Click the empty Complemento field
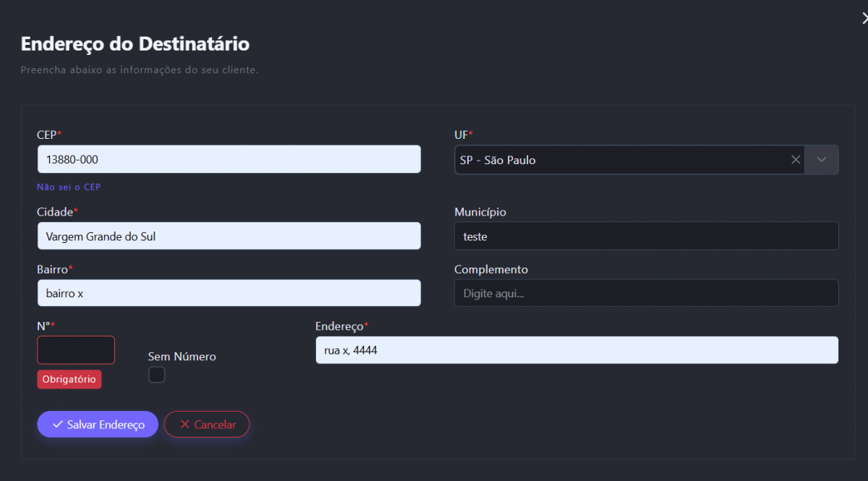The height and width of the screenshot is (481, 868). (646, 293)
